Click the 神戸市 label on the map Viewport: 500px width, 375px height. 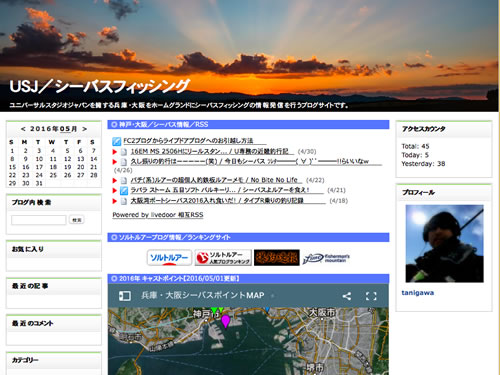point(206,314)
